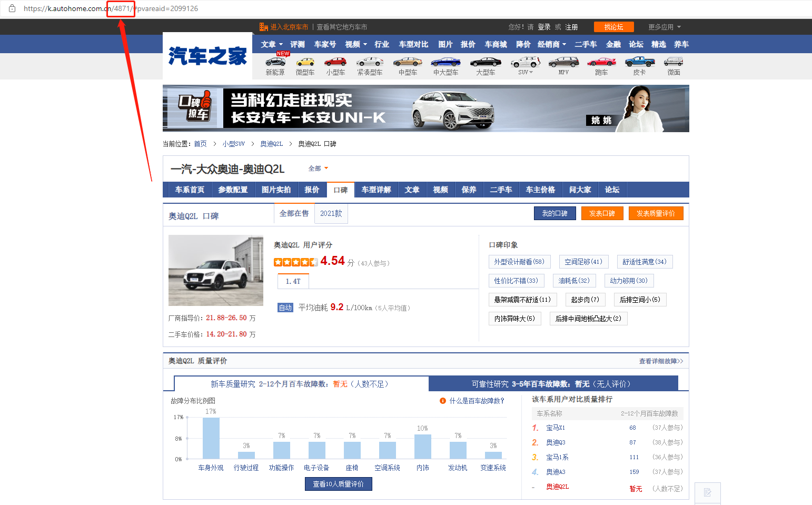The width and height of the screenshot is (812, 505).
Task: Select the 油耗低(32) impression tag
Action: pos(574,281)
